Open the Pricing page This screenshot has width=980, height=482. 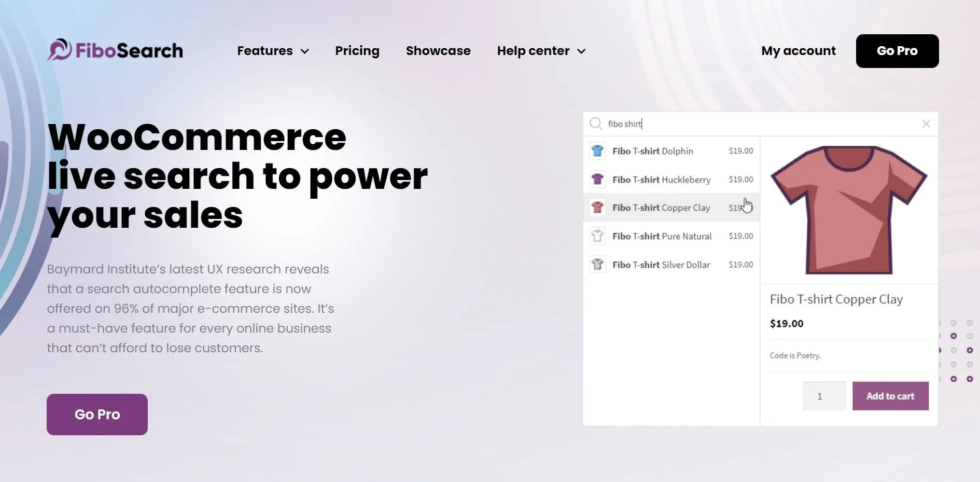pos(357,51)
